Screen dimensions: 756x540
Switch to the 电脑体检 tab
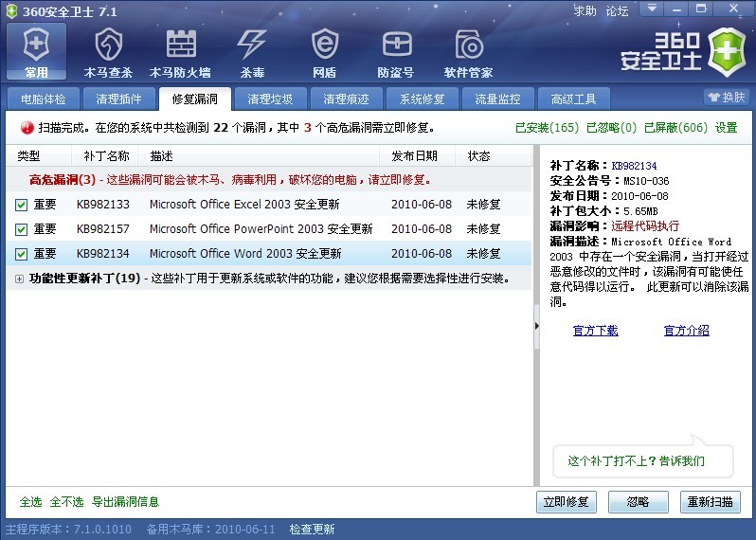(44, 99)
